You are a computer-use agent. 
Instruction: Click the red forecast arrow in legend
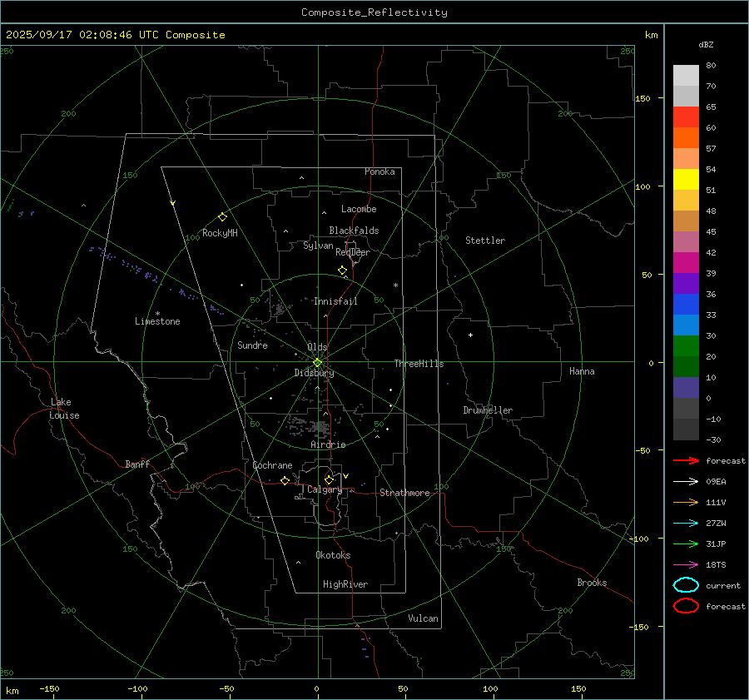coord(686,461)
